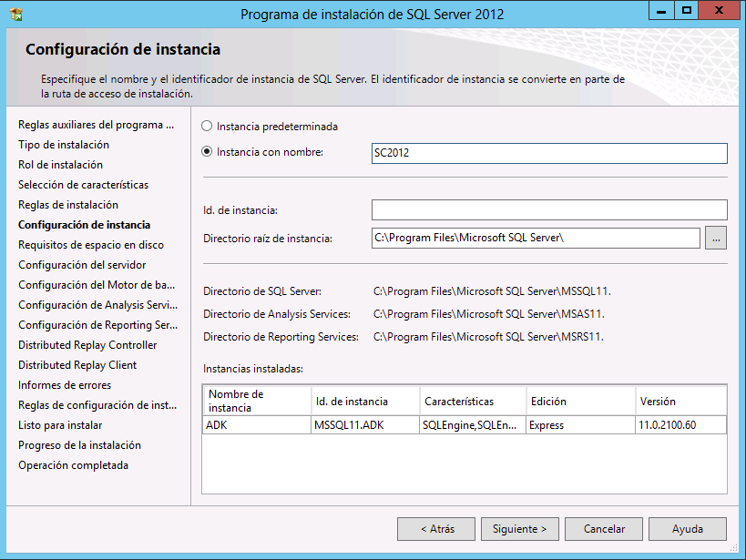Viewport: 746px width, 560px height.
Task: Select step Distributed Replay Client
Action: [77, 365]
